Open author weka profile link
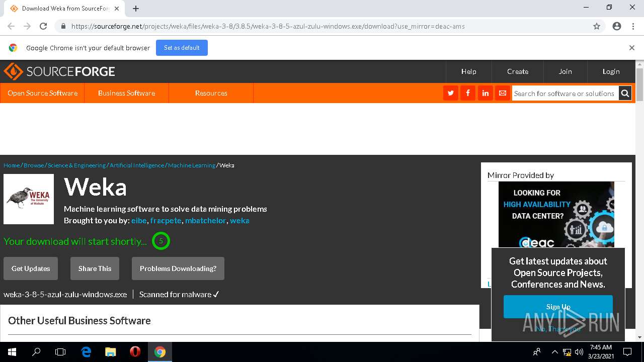 [x=239, y=221]
